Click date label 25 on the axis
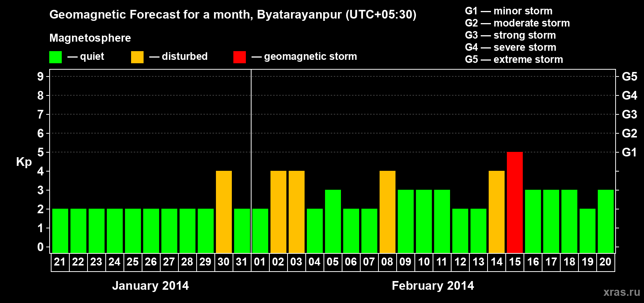Viewport: 644px width, 303px height. 133,262
